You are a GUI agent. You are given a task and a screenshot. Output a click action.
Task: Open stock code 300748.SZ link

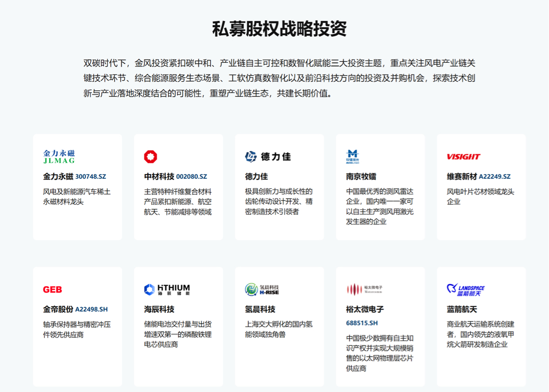click(x=91, y=177)
